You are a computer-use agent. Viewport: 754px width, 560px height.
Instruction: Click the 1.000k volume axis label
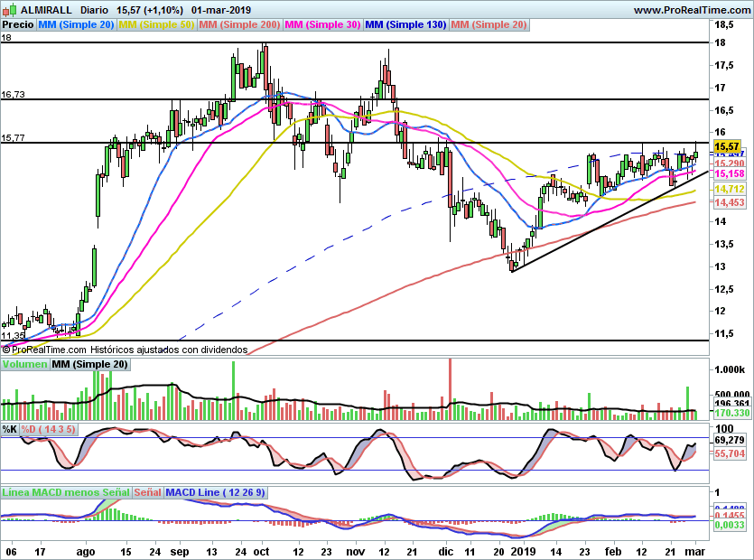point(730,369)
